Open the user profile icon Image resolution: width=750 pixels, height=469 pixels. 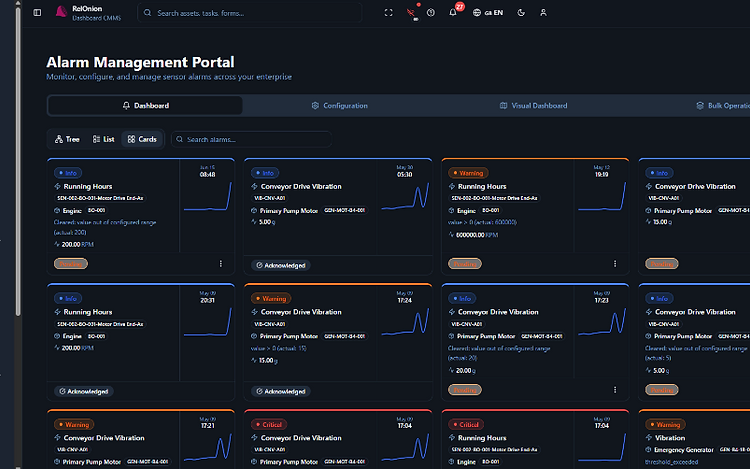click(x=543, y=13)
